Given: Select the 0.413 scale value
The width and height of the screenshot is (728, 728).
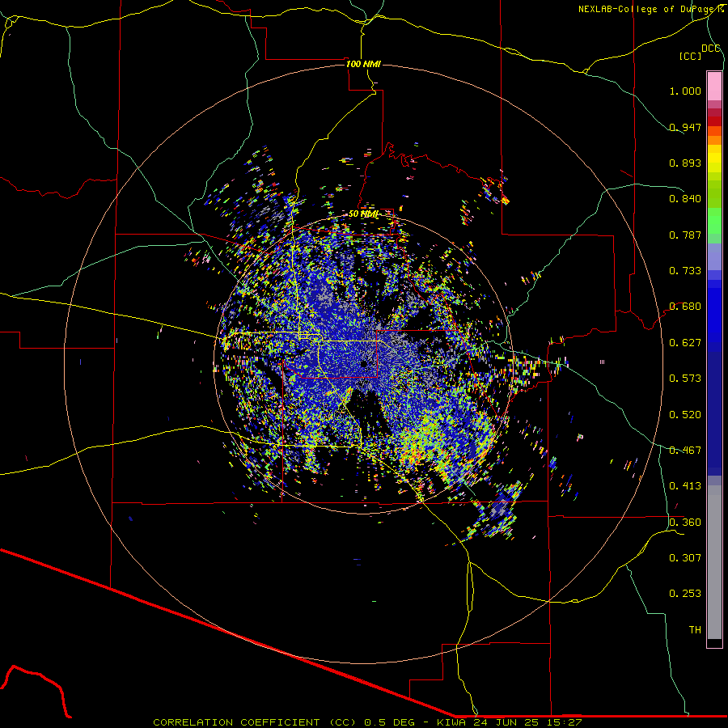Looking at the screenshot, I should pos(685,486).
